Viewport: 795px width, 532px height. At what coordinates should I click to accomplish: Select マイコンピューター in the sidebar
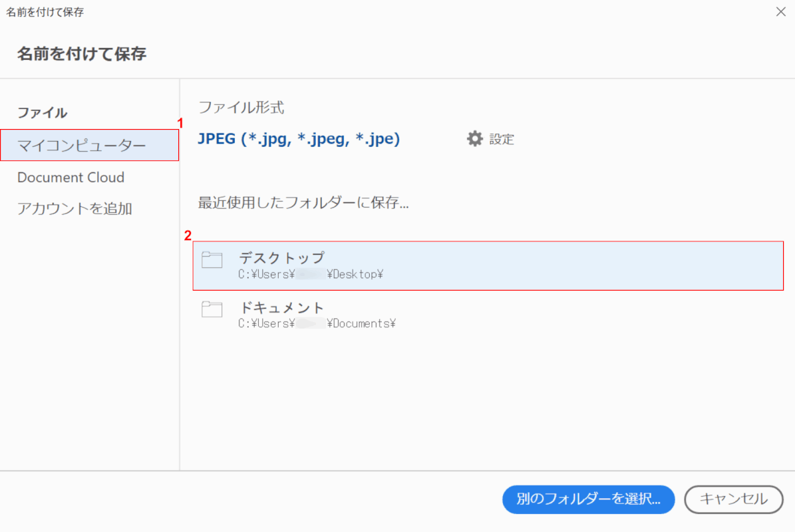[81, 145]
